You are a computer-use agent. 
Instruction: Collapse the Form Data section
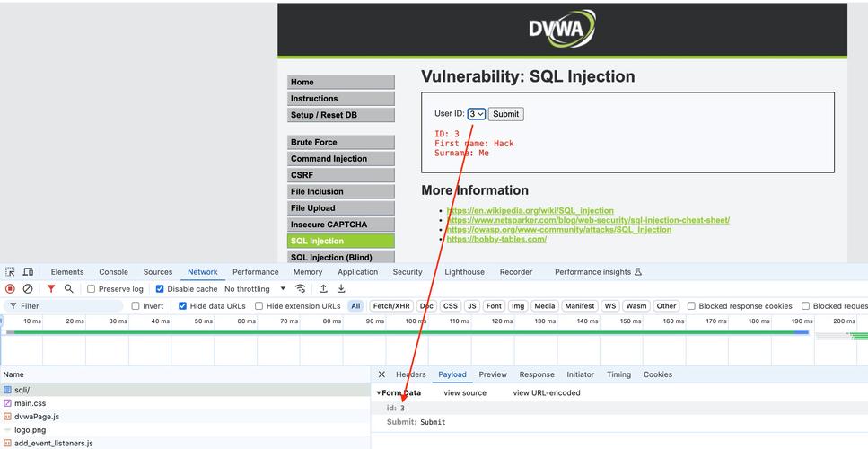tap(379, 393)
